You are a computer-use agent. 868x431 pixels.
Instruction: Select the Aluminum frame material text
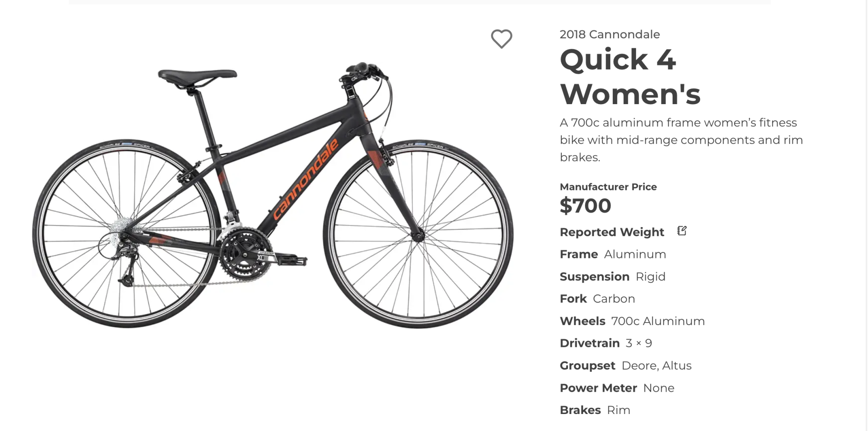pos(635,254)
